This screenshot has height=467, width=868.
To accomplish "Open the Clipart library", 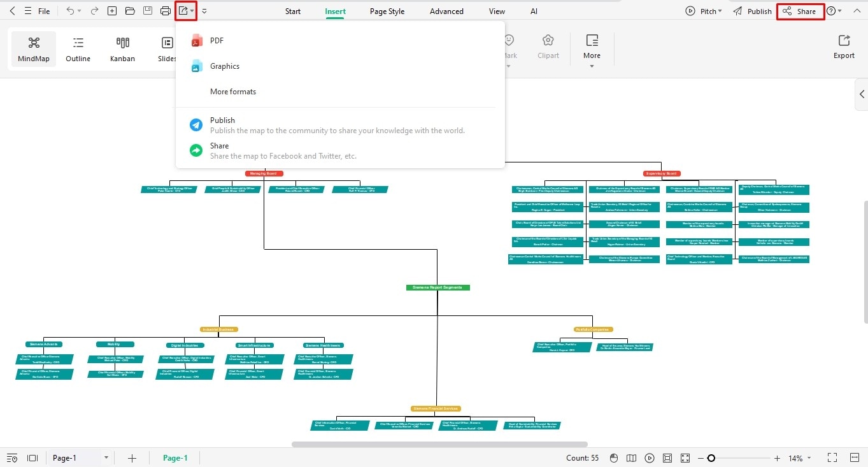I will tap(548, 48).
